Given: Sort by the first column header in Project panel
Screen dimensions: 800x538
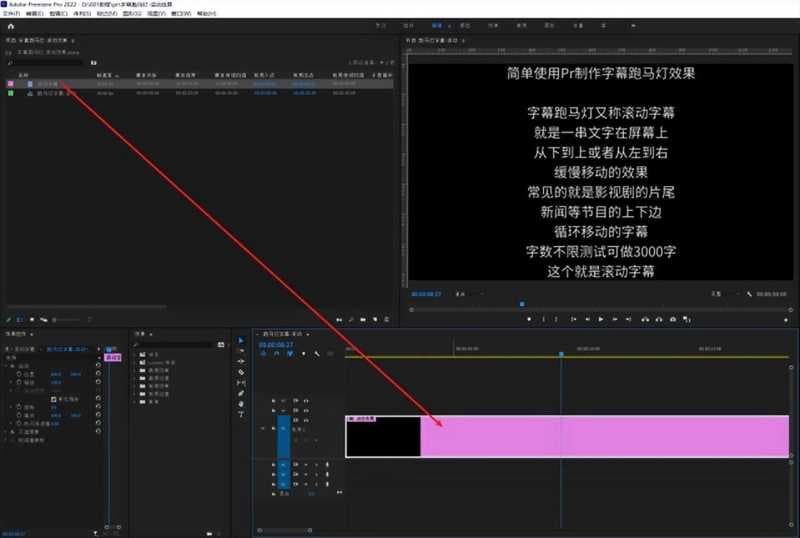Looking at the screenshot, I should click(23, 75).
